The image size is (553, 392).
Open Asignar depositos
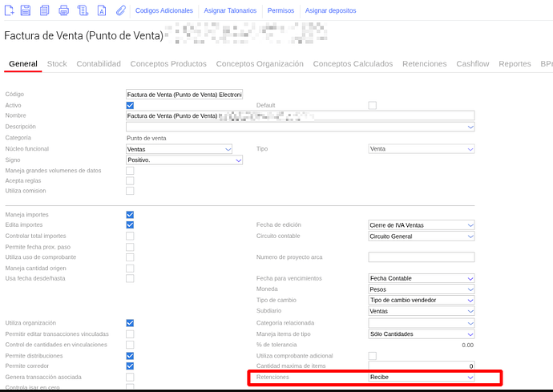[330, 10]
